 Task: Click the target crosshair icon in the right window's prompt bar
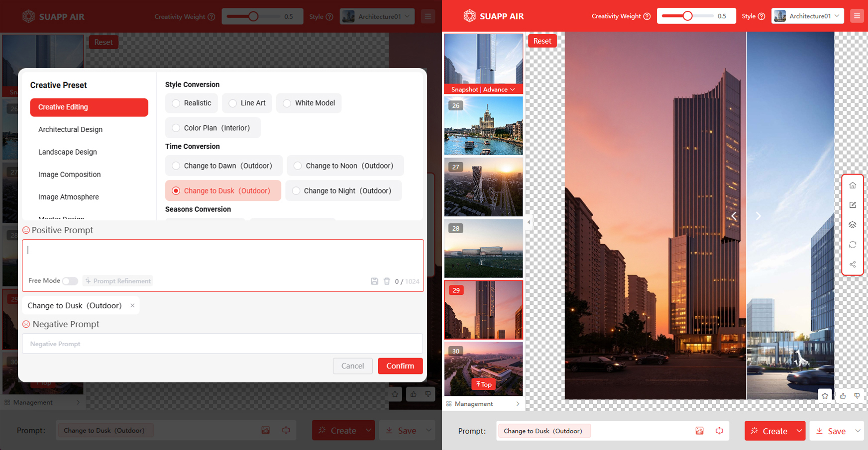click(719, 431)
